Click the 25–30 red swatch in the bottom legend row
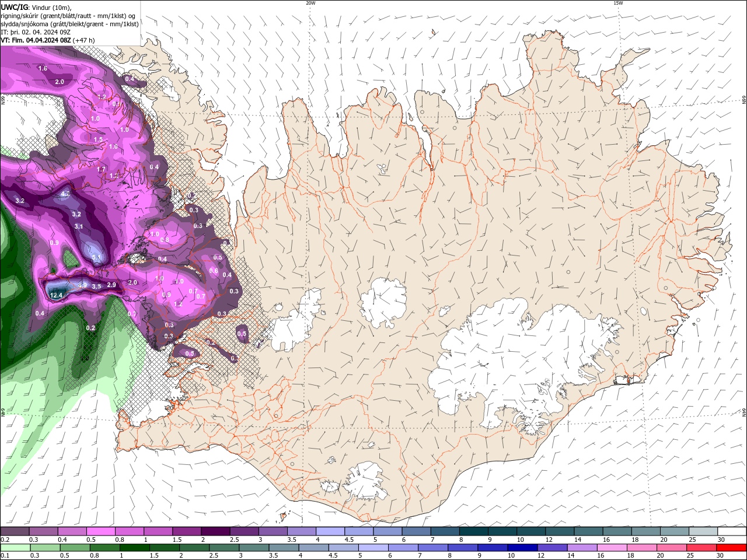 coord(700,548)
